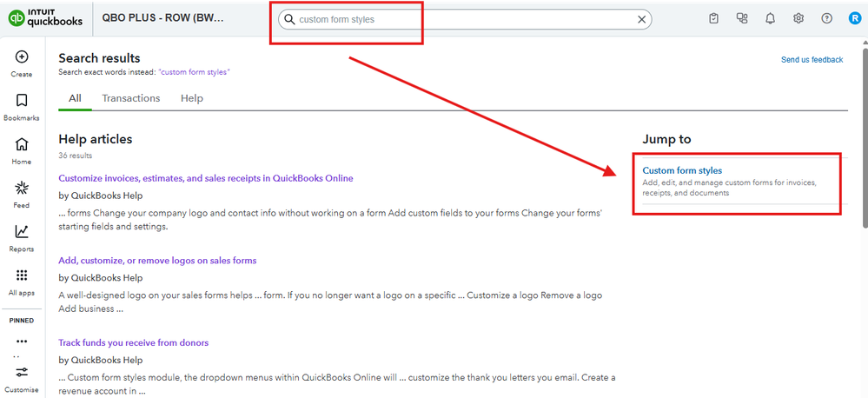Open 'Add, customize, or remove logos' article
Viewport: 868px width, 398px height.
[158, 260]
